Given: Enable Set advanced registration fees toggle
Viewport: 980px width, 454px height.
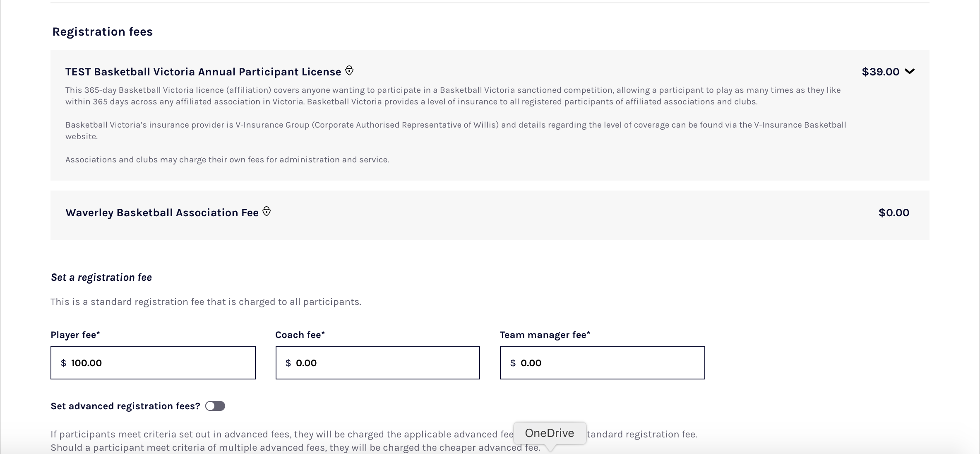Looking at the screenshot, I should click(x=215, y=406).
